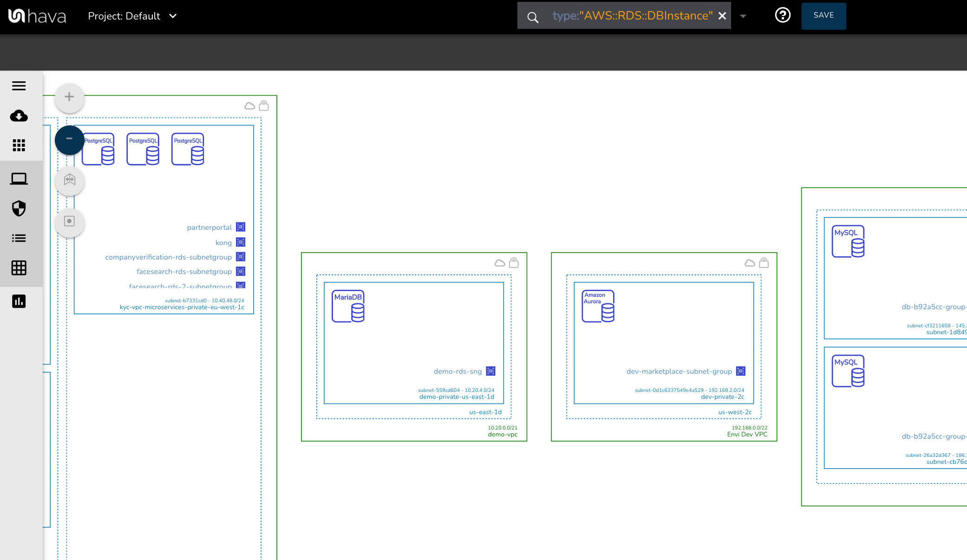Click kyc-vpc-microservices-private-eu-west-1c label
The width and height of the screenshot is (967, 560).
pos(182,307)
